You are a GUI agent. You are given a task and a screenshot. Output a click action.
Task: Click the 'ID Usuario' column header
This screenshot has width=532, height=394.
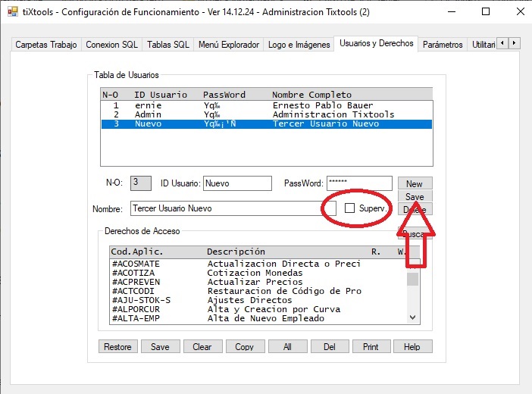tap(161, 95)
